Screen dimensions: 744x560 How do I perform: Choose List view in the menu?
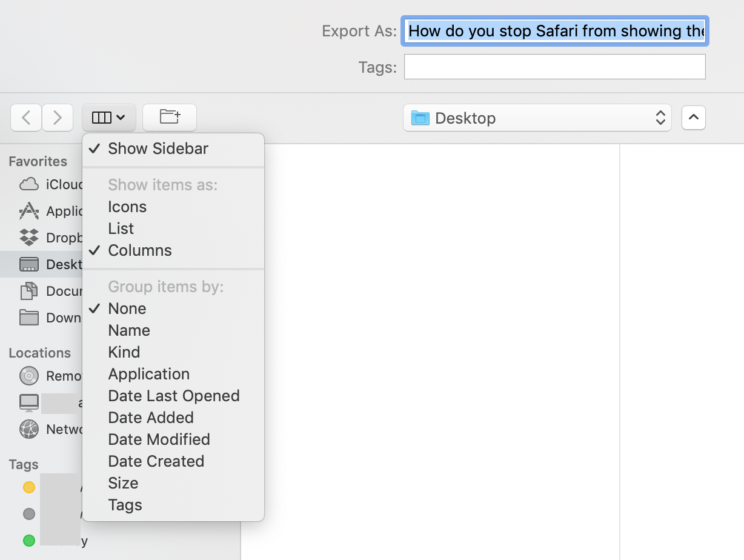point(173,228)
